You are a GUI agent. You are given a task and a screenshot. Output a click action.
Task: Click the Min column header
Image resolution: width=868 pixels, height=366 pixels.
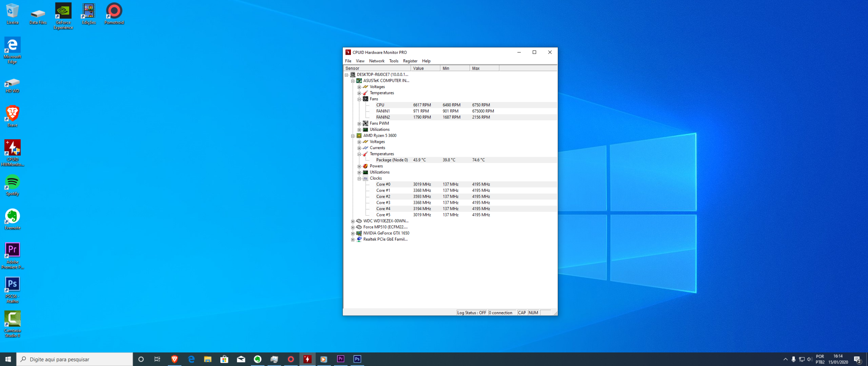[x=455, y=68]
